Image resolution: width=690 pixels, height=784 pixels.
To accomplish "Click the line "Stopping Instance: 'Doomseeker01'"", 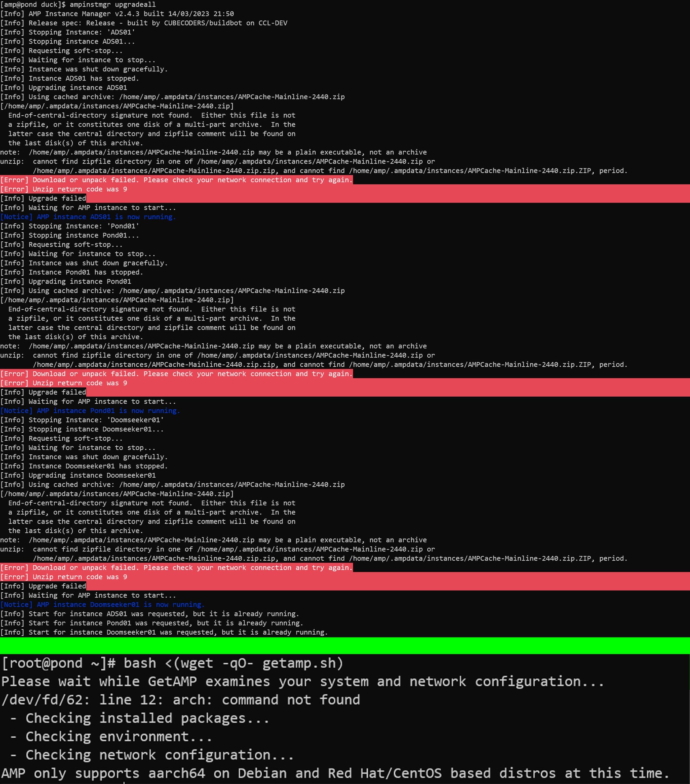I will click(x=82, y=420).
